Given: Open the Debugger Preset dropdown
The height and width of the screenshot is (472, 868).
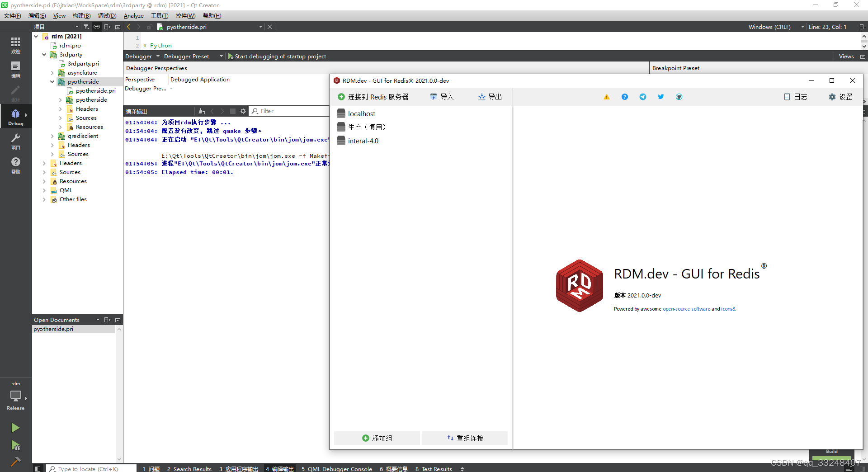Looking at the screenshot, I should click(x=193, y=57).
